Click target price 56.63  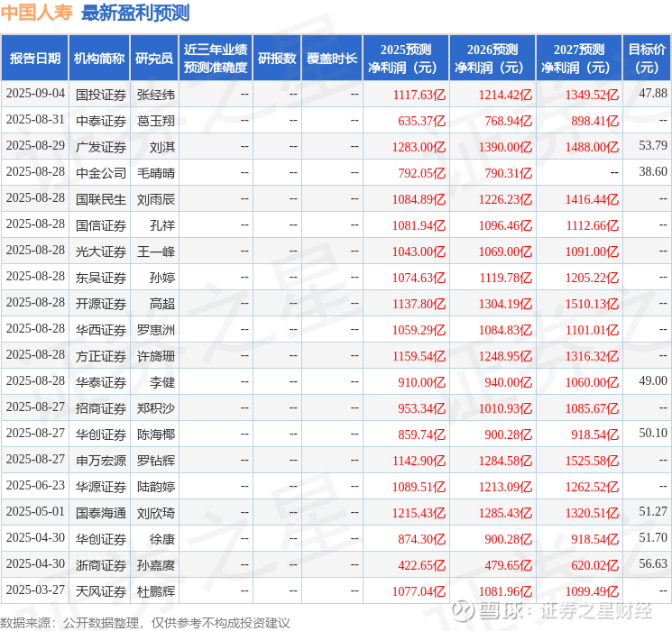click(653, 563)
